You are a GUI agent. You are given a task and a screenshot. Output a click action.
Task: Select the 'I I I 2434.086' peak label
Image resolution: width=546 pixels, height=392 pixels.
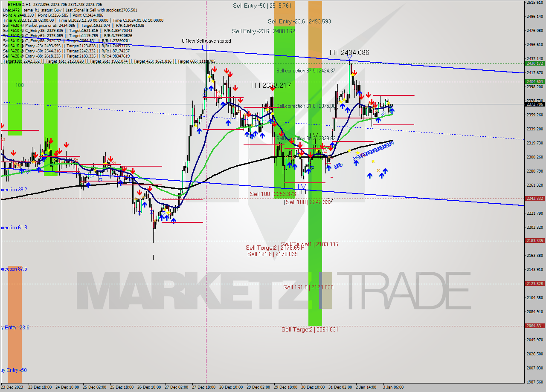(349, 52)
